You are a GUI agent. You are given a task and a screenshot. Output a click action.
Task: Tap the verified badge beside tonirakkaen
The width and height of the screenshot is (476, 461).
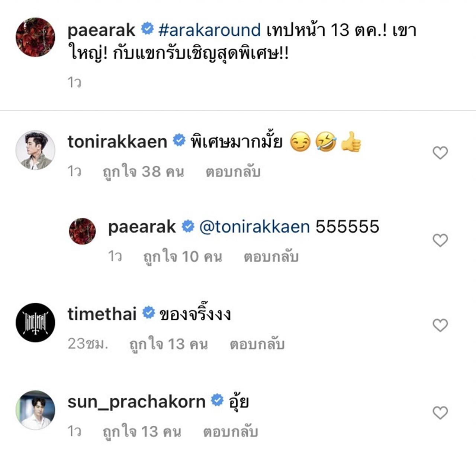click(179, 141)
